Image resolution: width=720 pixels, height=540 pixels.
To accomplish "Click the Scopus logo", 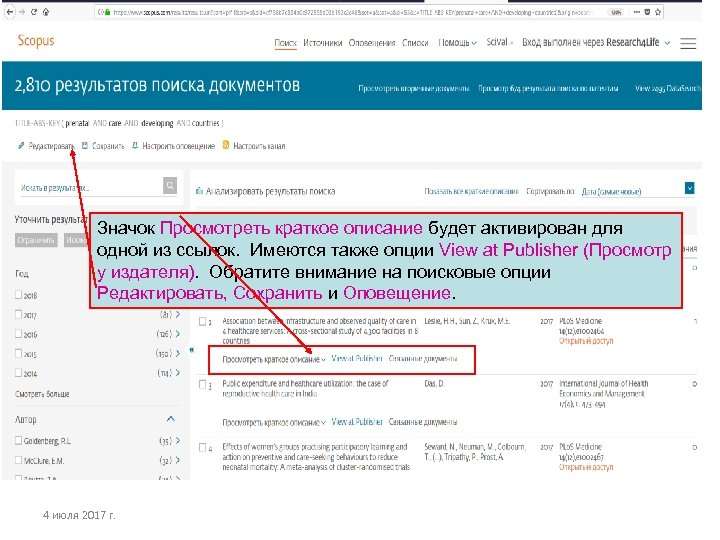I will pyautogui.click(x=36, y=41).
